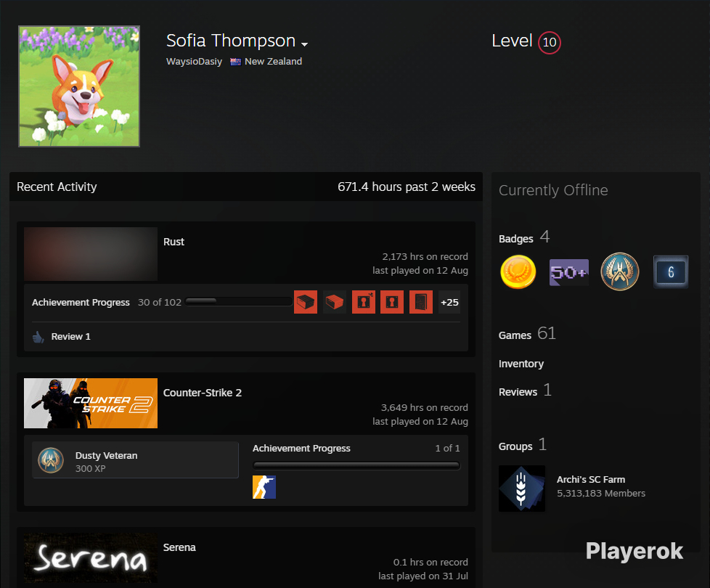The height and width of the screenshot is (588, 710).
Task: Open the blurred Rust game capsule image
Action: pyautogui.click(x=91, y=254)
